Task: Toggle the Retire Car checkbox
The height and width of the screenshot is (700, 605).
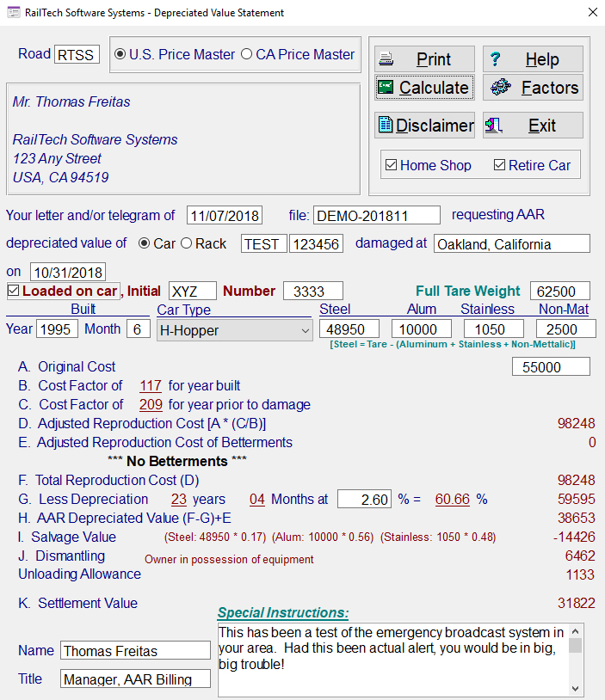Action: (x=499, y=165)
